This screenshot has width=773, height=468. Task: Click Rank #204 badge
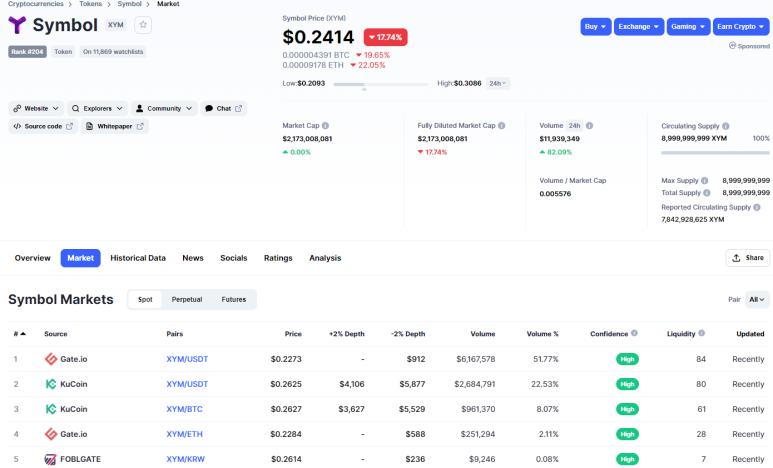(x=27, y=52)
